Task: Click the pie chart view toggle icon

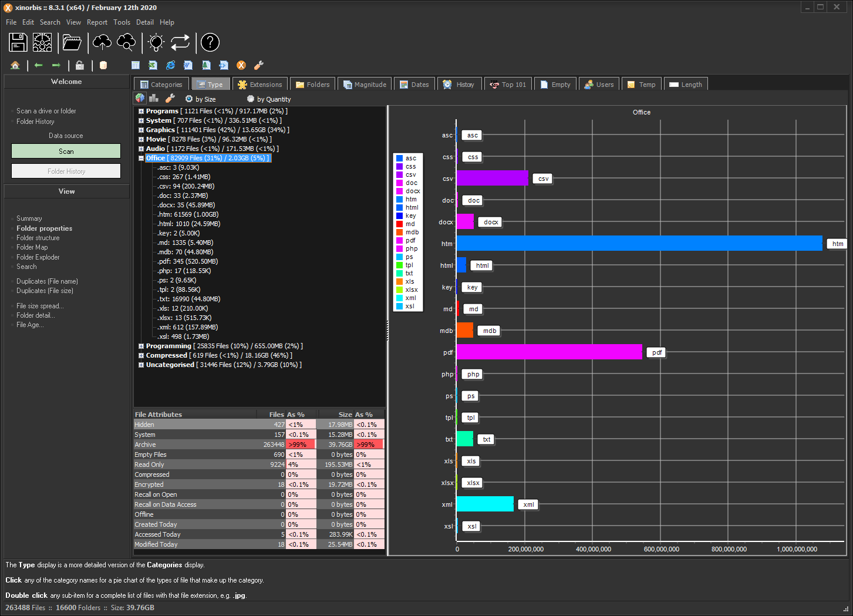Action: [140, 99]
